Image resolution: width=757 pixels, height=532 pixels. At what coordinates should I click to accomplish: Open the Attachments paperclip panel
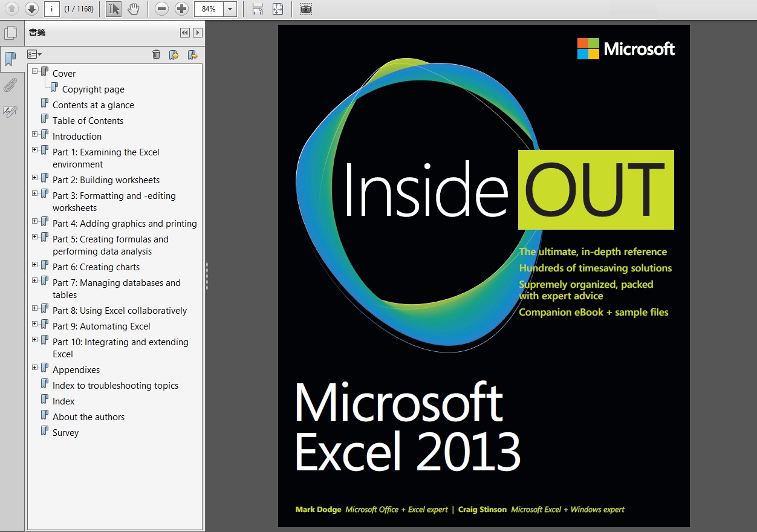click(x=10, y=85)
